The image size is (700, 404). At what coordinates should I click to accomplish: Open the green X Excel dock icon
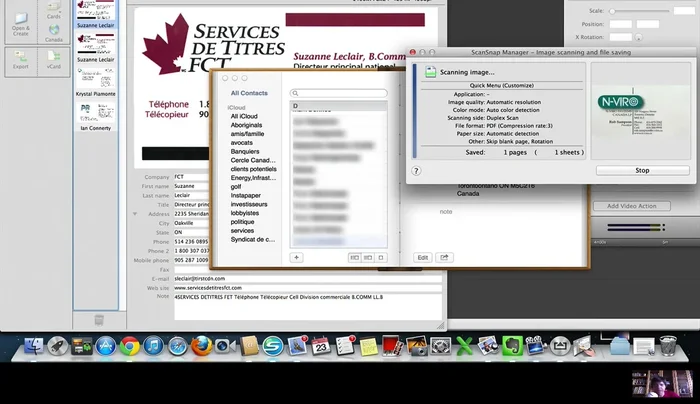[x=464, y=346]
